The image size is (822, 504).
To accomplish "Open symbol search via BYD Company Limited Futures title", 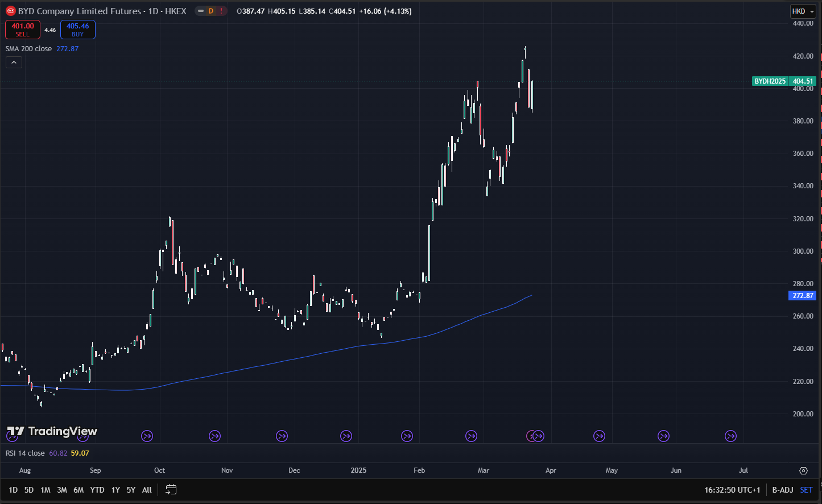I will 80,11.
